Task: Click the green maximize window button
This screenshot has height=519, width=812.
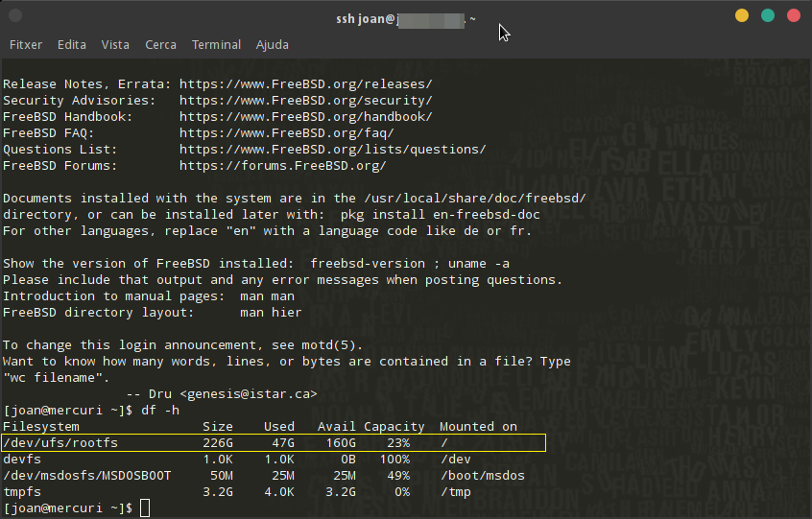Action: coord(768,15)
